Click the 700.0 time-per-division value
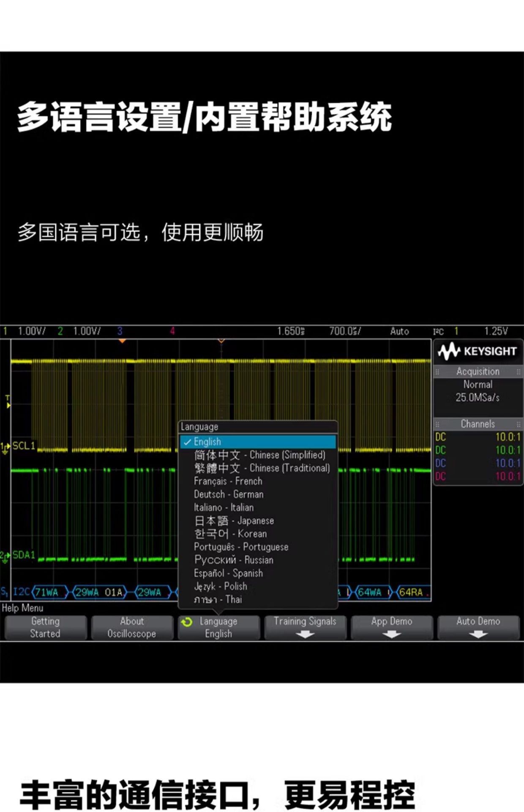The image size is (524, 812). tap(345, 331)
